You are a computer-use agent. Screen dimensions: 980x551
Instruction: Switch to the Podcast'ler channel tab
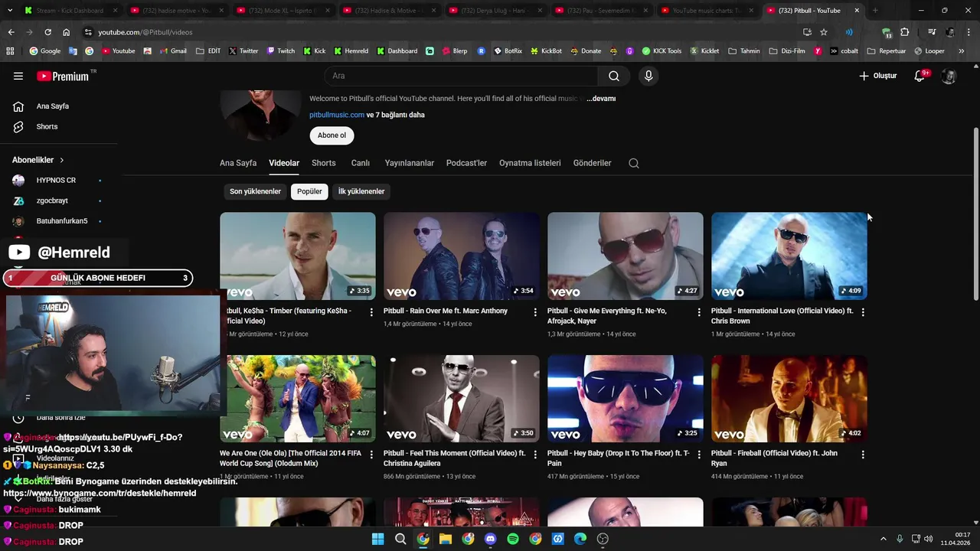coord(466,163)
